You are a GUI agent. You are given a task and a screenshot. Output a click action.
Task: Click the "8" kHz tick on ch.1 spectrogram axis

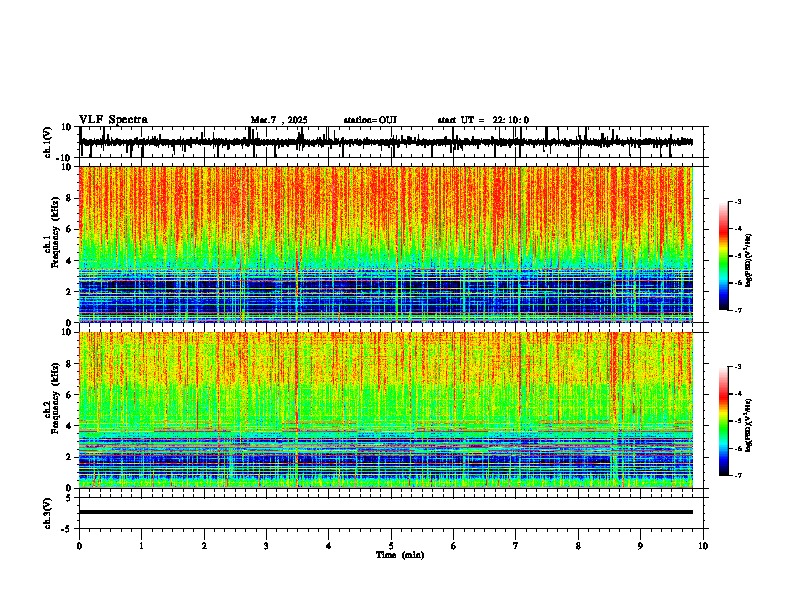click(69, 198)
